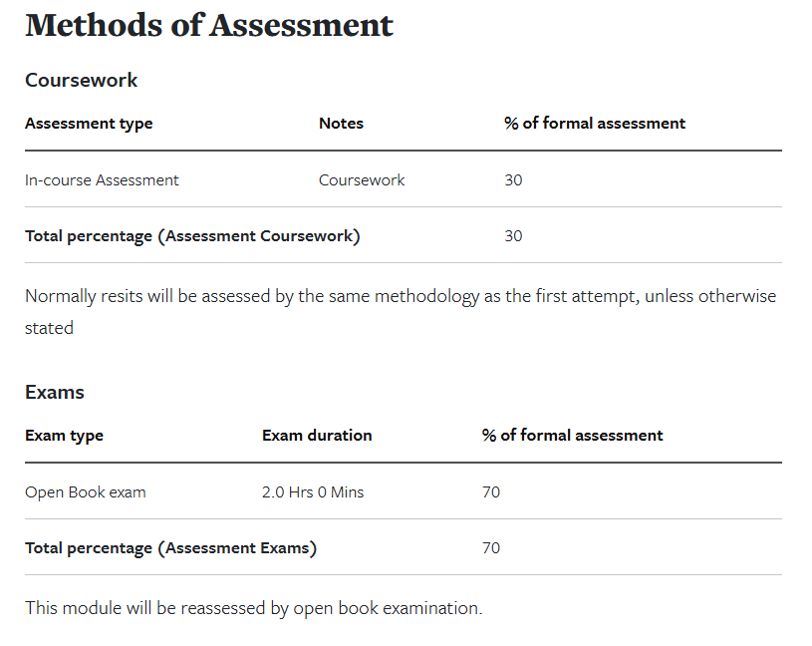Select the In-course Assessment row label
The width and height of the screenshot is (812, 646).
pyautogui.click(x=102, y=180)
